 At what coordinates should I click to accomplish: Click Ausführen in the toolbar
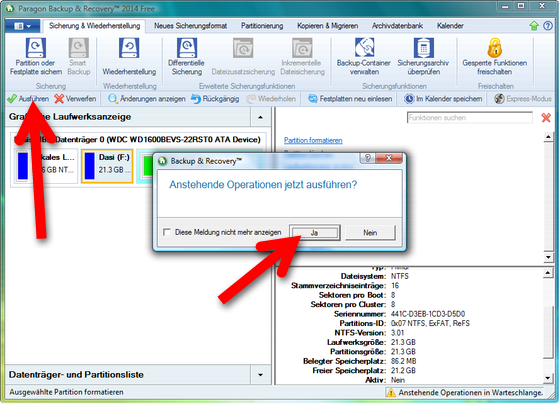pyautogui.click(x=28, y=99)
